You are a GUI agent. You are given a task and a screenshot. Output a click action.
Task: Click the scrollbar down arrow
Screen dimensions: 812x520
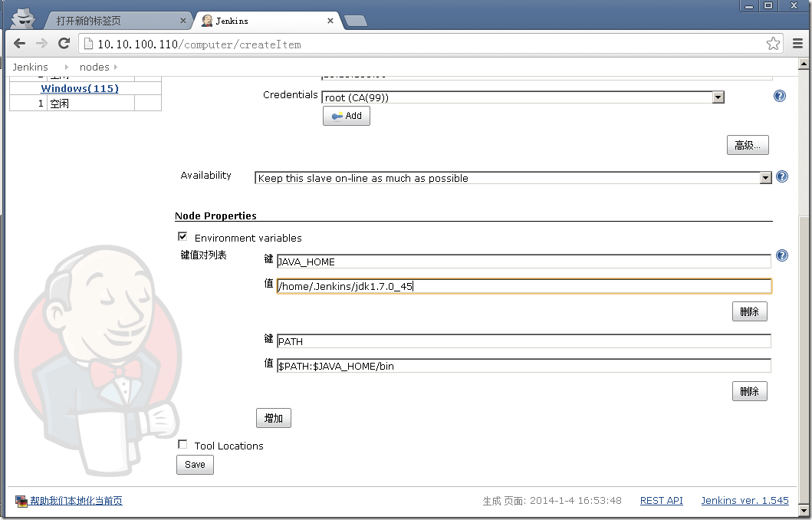pos(804,511)
